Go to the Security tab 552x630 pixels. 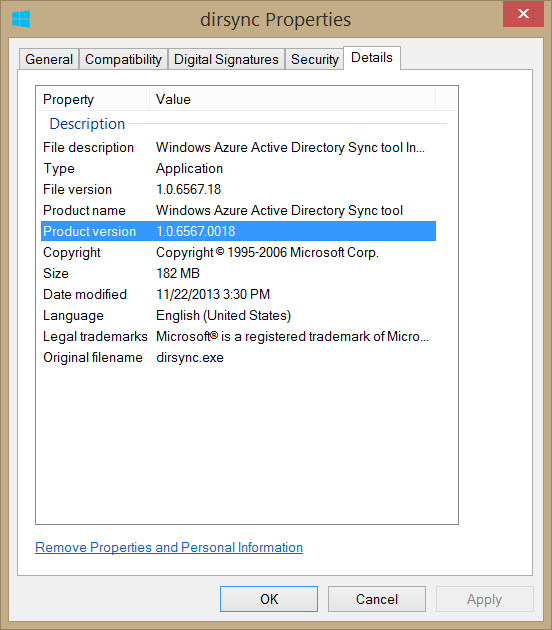point(315,59)
